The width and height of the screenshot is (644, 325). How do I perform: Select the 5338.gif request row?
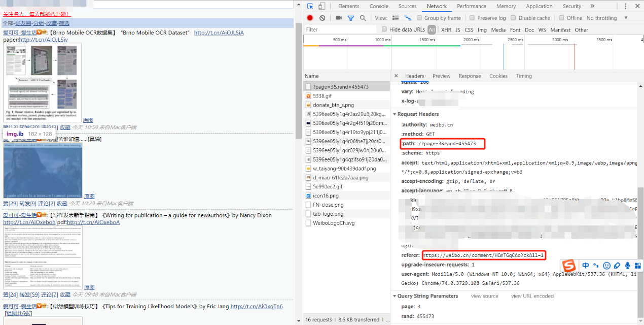pos(346,95)
